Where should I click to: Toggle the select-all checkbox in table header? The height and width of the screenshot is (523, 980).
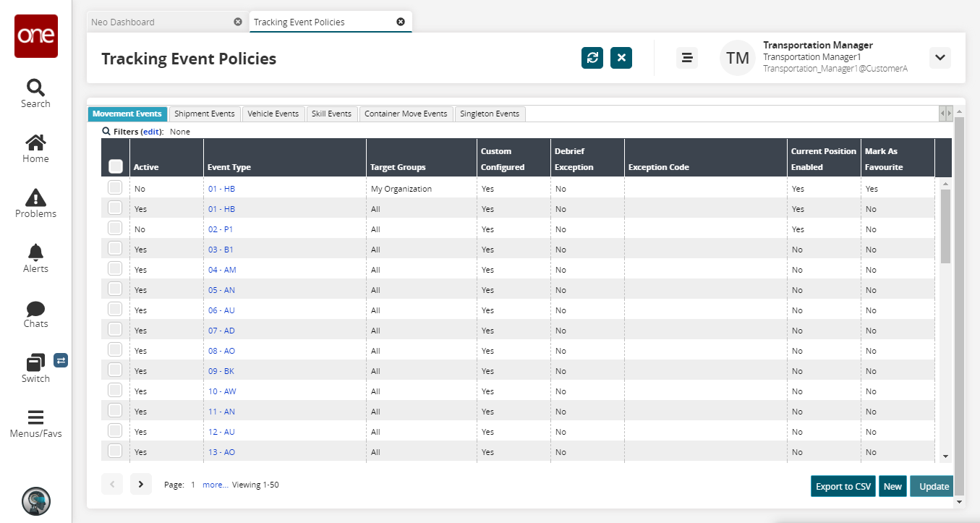click(x=116, y=166)
